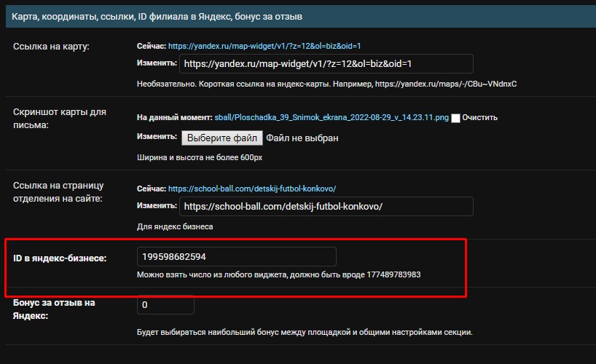The height and width of the screenshot is (364, 596).
Task: Open the current yandex.ru map-widget link
Action: tap(264, 46)
